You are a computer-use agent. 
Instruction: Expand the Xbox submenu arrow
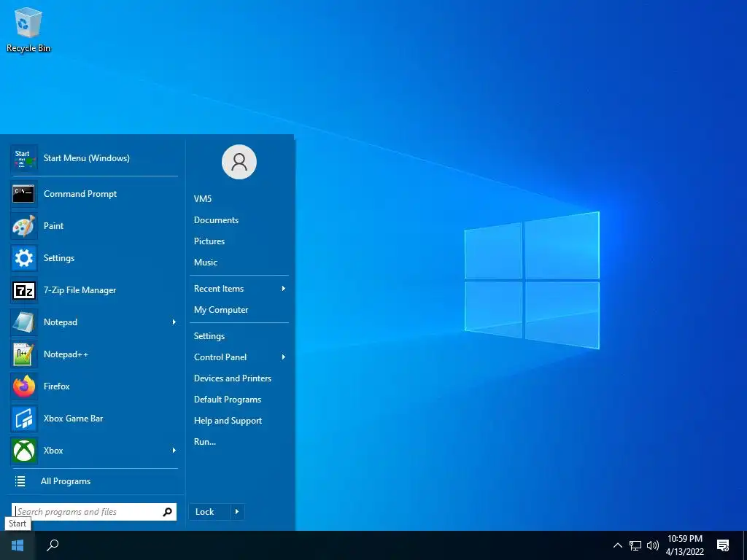pyautogui.click(x=174, y=451)
